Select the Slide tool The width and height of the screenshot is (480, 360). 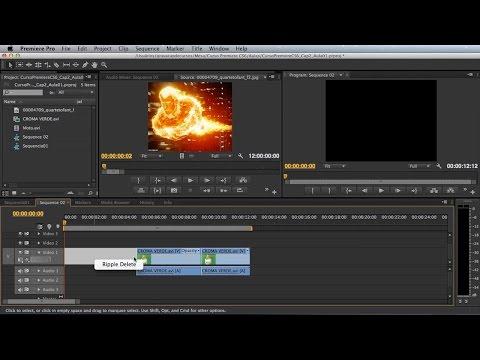coord(76,65)
